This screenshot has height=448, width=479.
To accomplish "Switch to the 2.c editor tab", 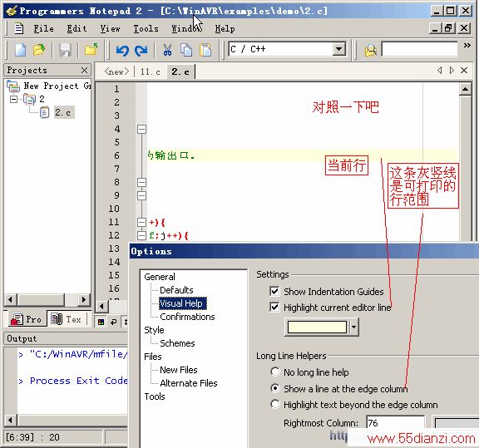I will (180, 71).
